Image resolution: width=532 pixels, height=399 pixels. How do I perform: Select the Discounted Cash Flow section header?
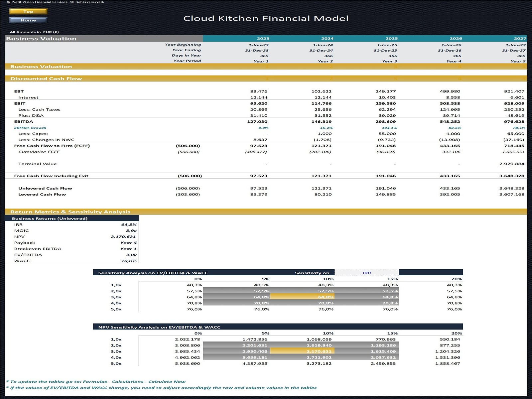click(46, 79)
